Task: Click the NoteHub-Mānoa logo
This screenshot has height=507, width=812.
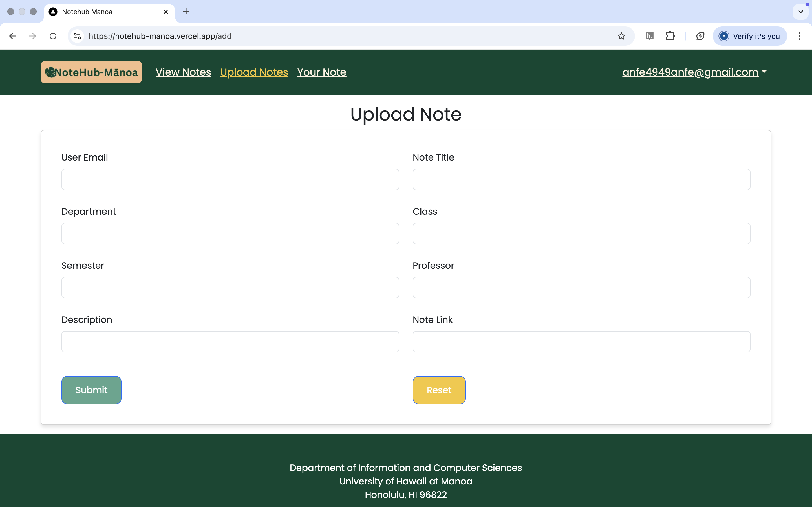Action: [x=91, y=72]
